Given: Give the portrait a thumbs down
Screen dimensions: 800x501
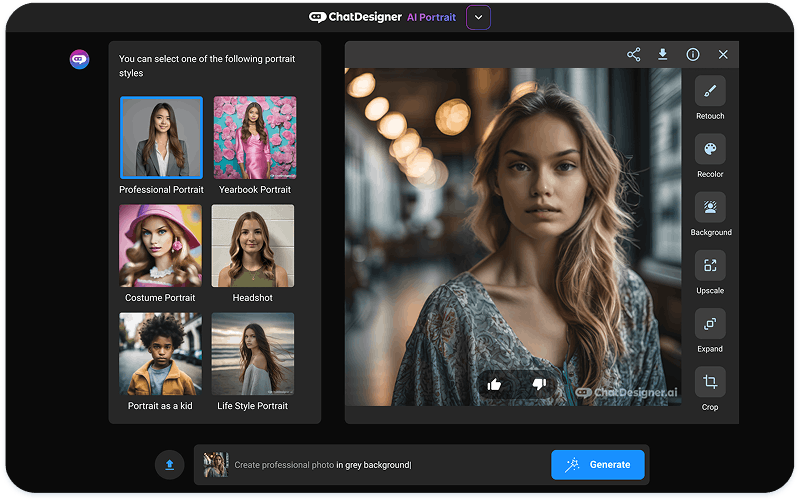Looking at the screenshot, I should (x=539, y=384).
